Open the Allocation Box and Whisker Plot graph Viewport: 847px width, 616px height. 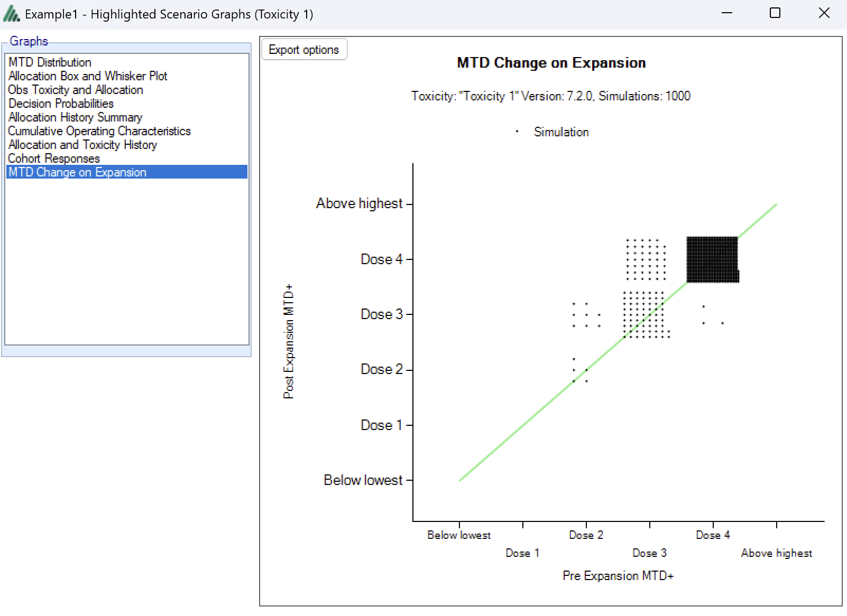tap(88, 76)
